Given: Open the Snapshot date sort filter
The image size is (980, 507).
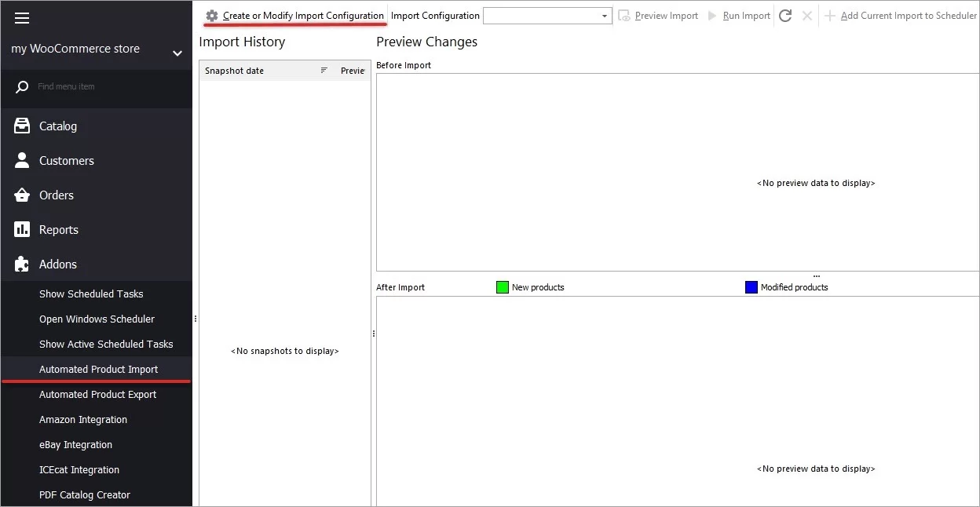Looking at the screenshot, I should point(324,70).
